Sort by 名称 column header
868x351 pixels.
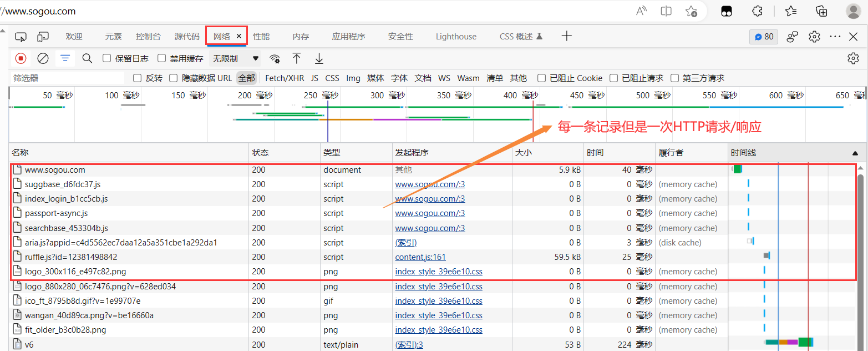[129, 153]
